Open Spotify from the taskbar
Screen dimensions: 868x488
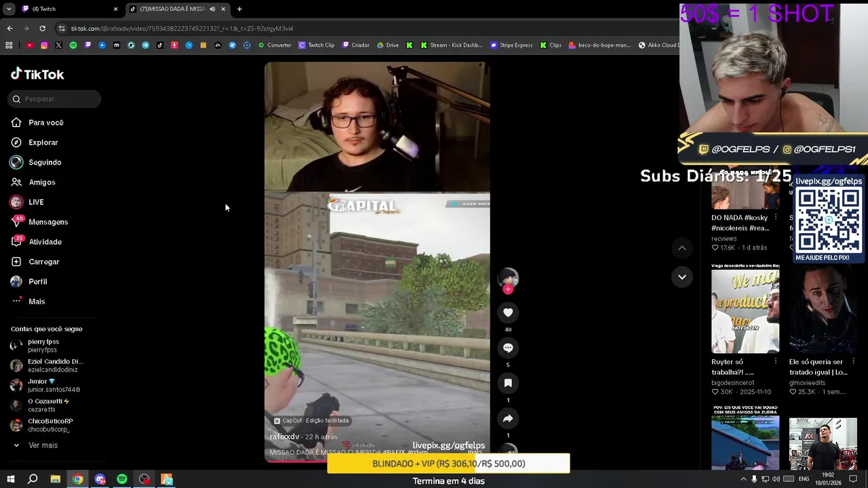[122, 479]
